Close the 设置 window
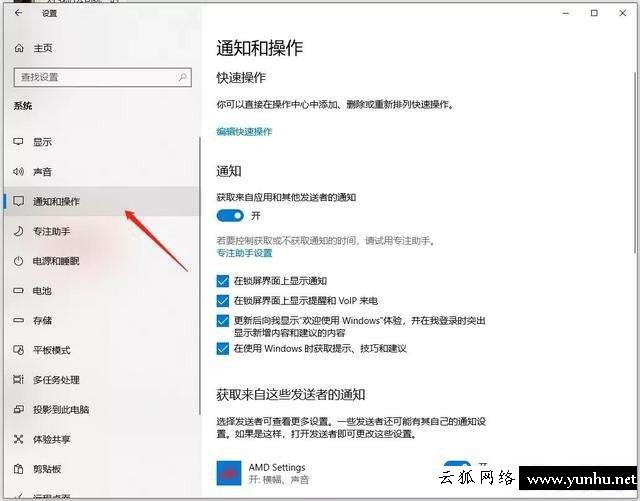This screenshot has width=640, height=501. (622, 13)
